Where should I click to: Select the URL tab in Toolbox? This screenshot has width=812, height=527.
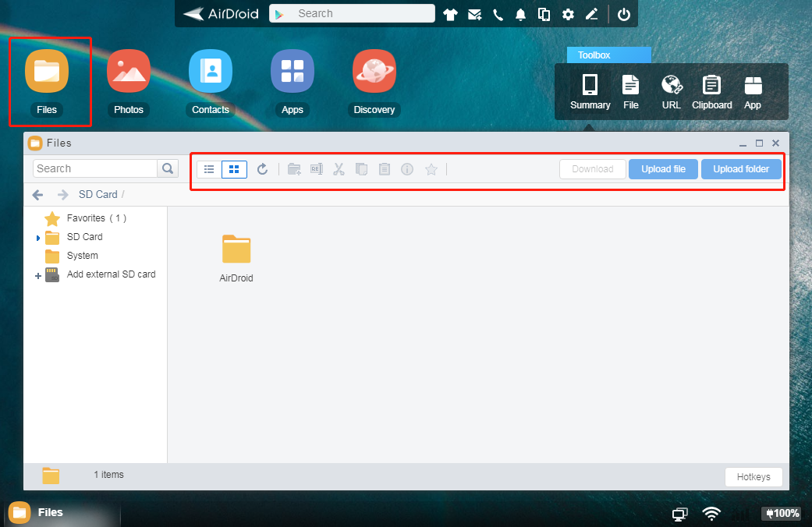tap(671, 92)
